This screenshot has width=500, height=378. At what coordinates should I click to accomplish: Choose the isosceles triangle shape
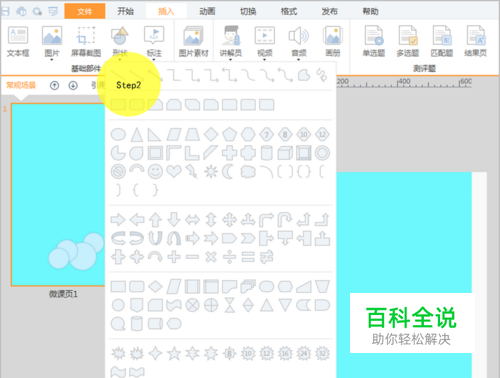(137, 134)
